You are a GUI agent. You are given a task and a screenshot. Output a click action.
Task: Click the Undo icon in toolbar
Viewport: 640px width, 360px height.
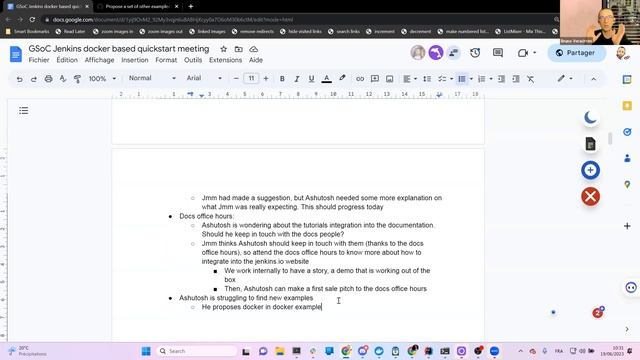(x=19, y=79)
